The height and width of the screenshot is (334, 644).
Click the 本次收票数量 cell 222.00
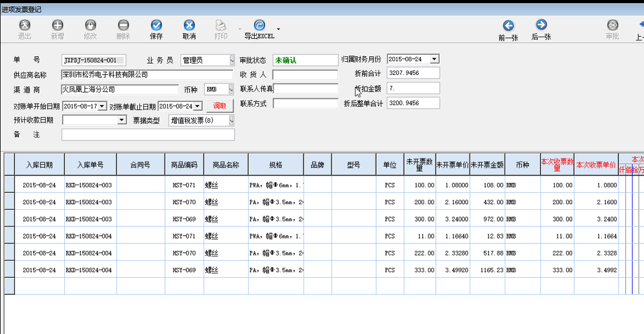(557, 253)
